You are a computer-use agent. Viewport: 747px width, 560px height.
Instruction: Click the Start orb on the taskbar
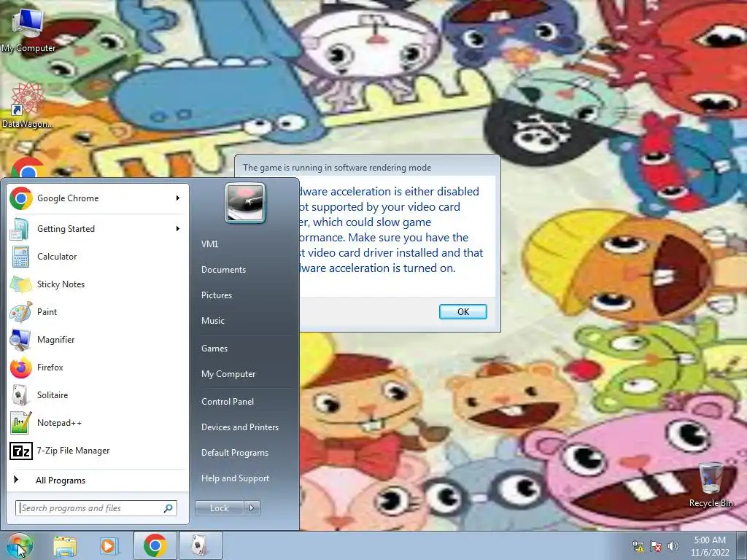pyautogui.click(x=20, y=545)
